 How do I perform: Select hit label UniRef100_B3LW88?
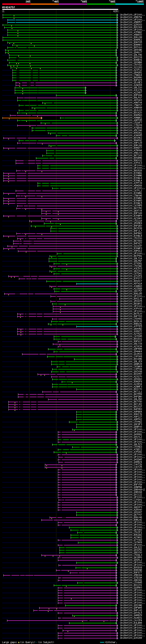pyautogui.click(x=131, y=623)
